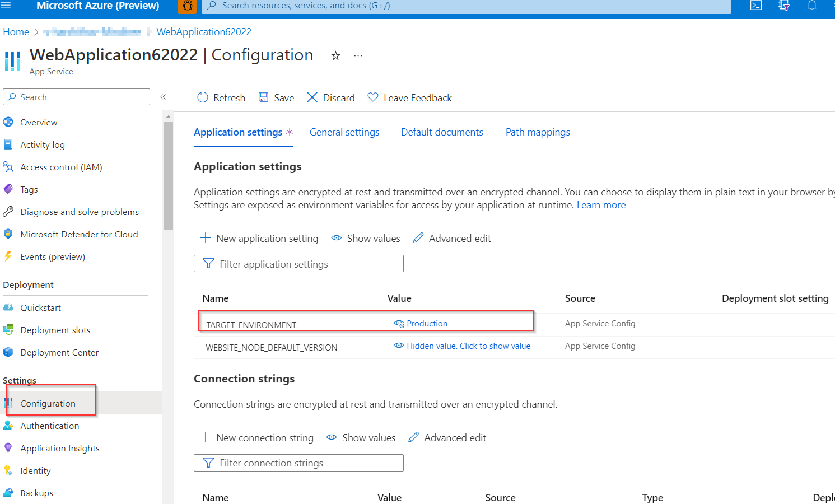The height and width of the screenshot is (504, 835).
Task: Click the sidebar scrollbar thumb
Action: pos(168,176)
